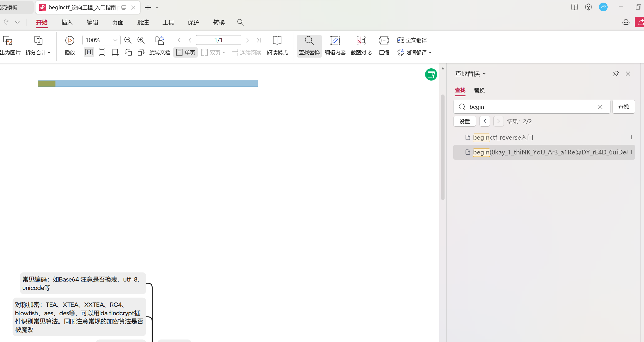Click the green spreadsheet export floating icon
The height and width of the screenshot is (342, 644).
(431, 75)
